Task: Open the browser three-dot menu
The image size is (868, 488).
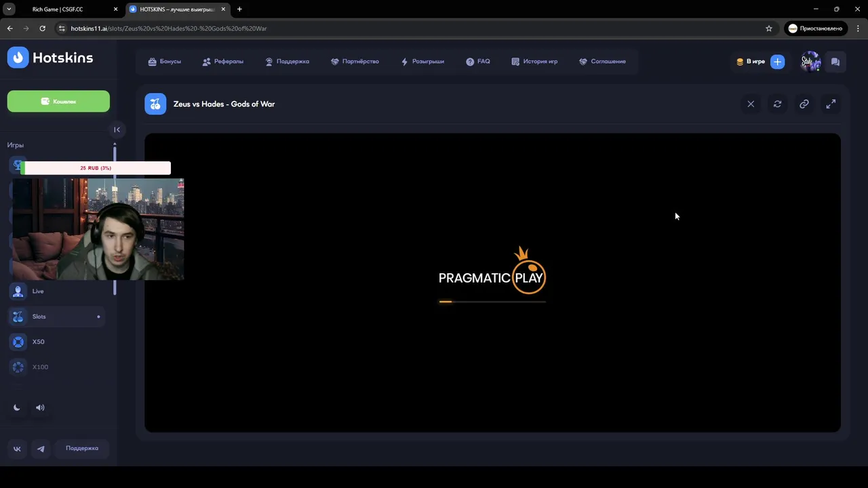Action: tap(858, 28)
